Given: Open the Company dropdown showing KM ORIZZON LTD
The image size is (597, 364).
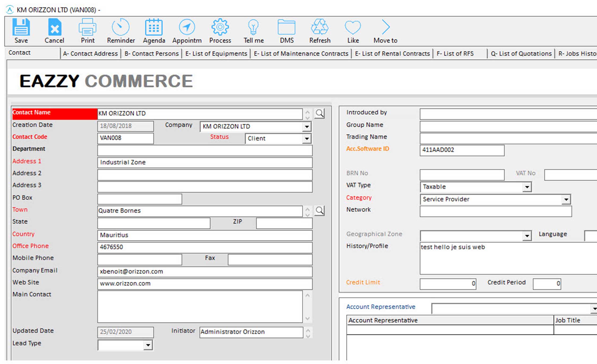Looking at the screenshot, I should pos(307,127).
